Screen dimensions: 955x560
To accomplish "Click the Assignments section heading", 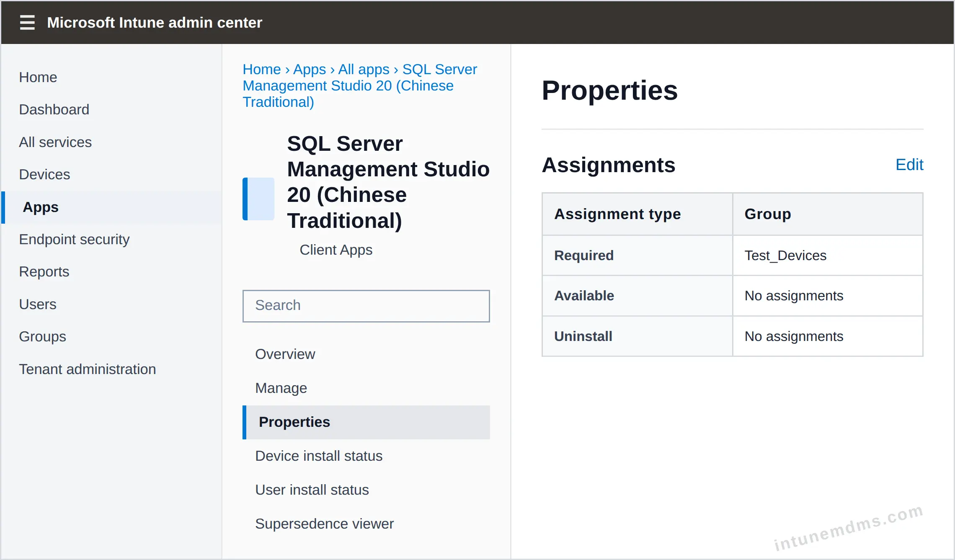I will 609,165.
